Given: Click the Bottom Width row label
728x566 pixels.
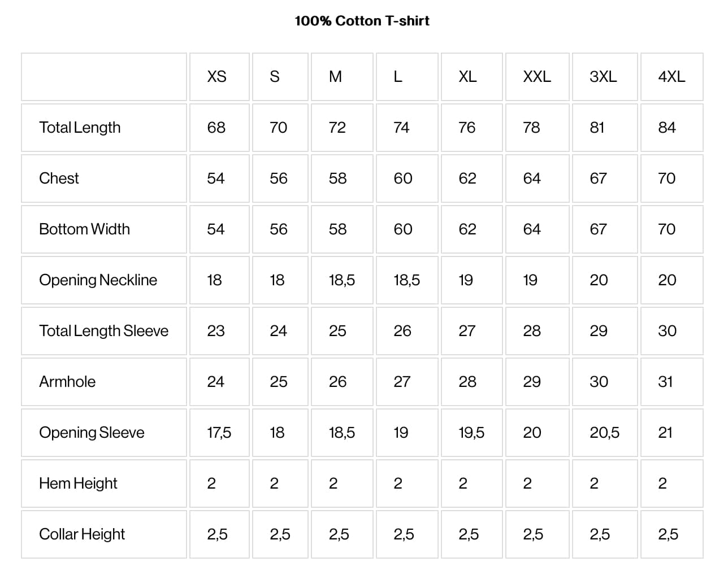Looking at the screenshot, I should [x=84, y=229].
